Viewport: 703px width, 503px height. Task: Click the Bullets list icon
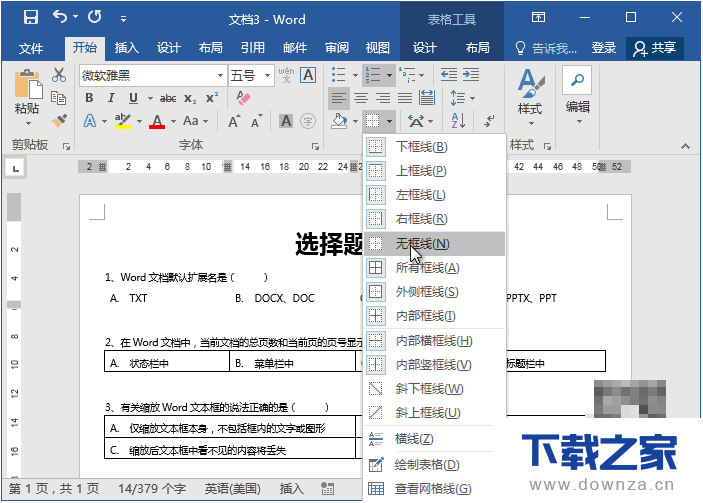pos(338,75)
